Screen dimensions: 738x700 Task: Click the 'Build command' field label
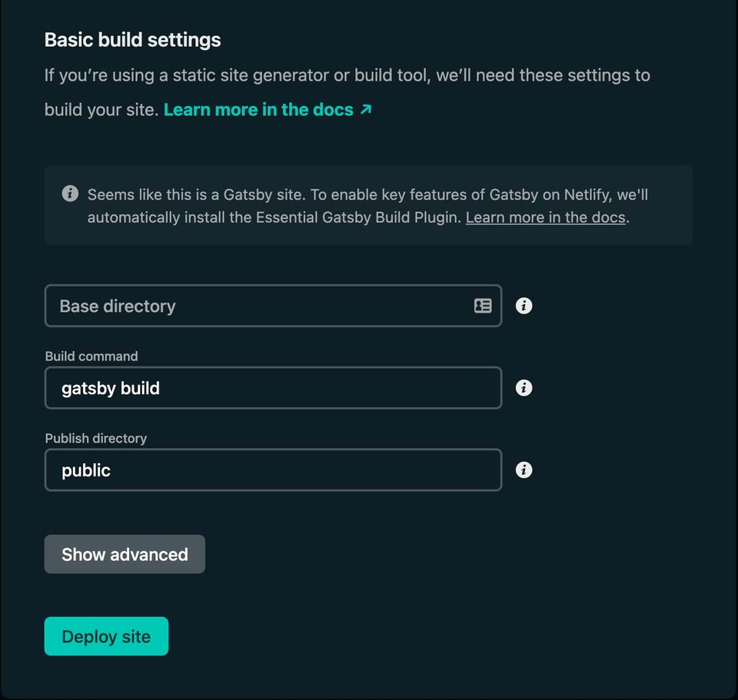coord(91,356)
